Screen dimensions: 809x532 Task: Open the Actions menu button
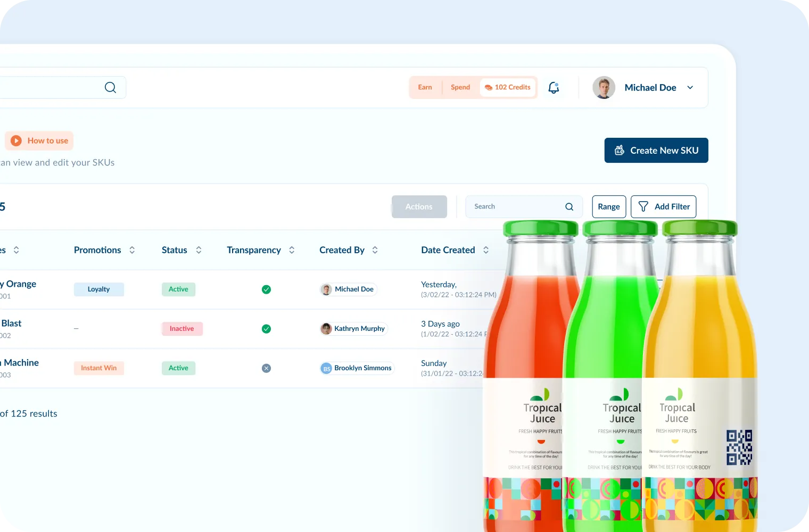(419, 207)
